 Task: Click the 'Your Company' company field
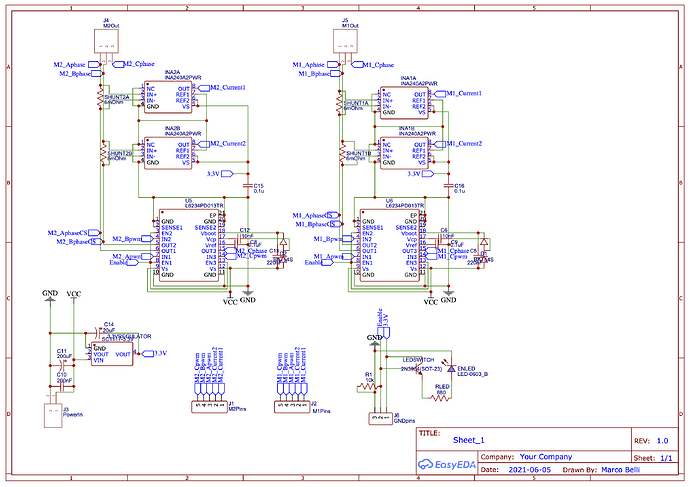(x=546, y=457)
